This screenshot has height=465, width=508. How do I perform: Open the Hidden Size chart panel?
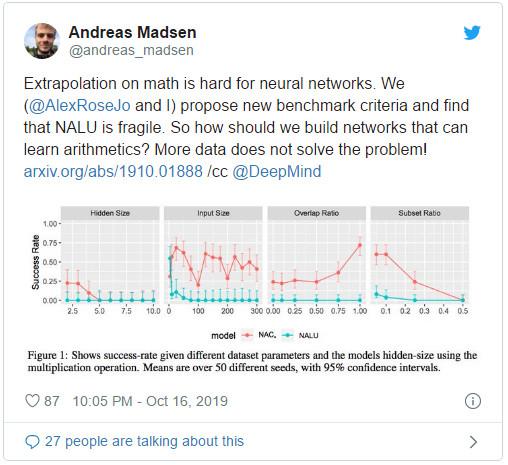tap(110, 255)
